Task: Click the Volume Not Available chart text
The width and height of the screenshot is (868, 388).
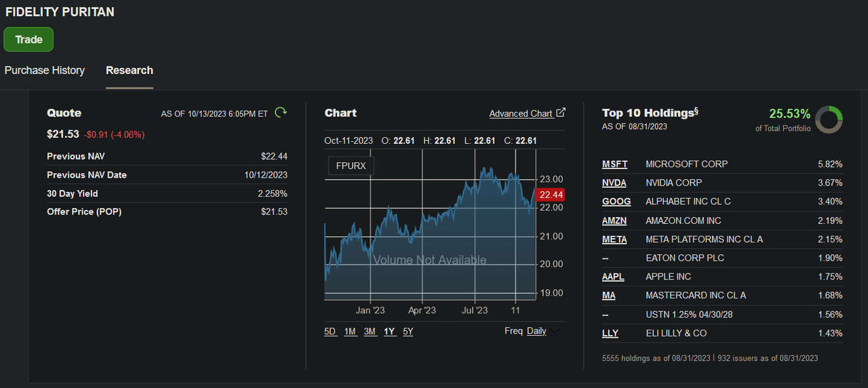Action: pyautogui.click(x=430, y=260)
